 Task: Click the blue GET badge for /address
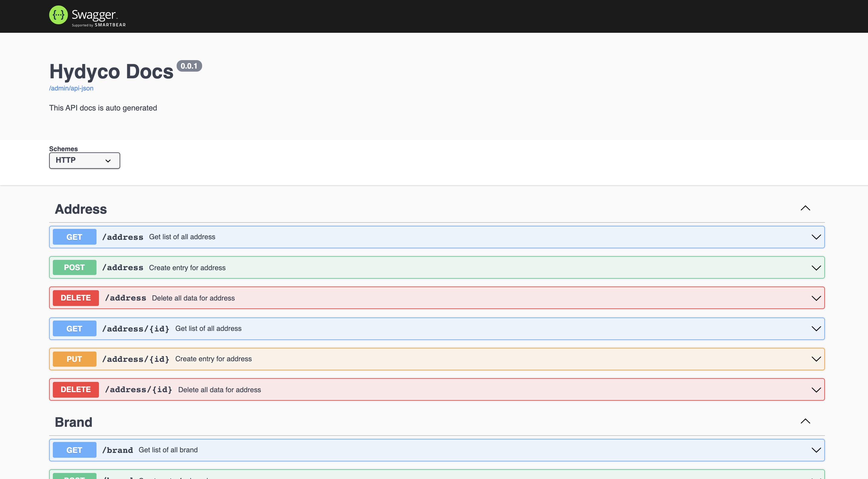tap(74, 237)
